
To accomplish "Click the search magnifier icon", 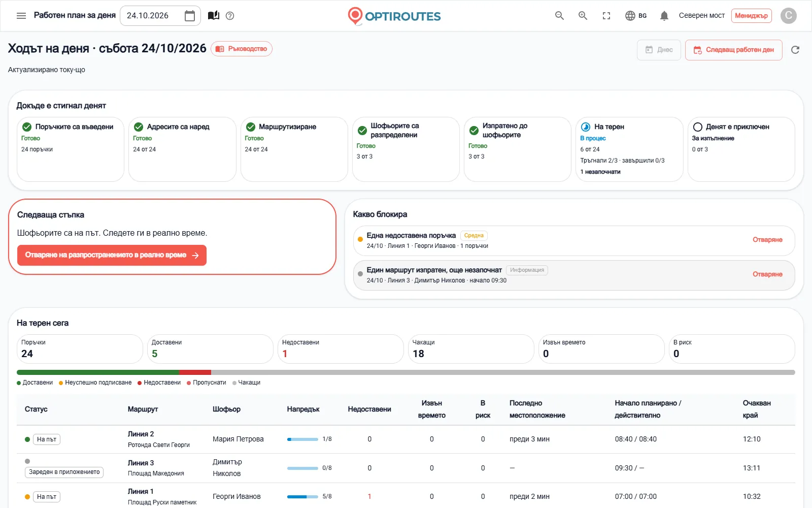I will click(x=559, y=16).
